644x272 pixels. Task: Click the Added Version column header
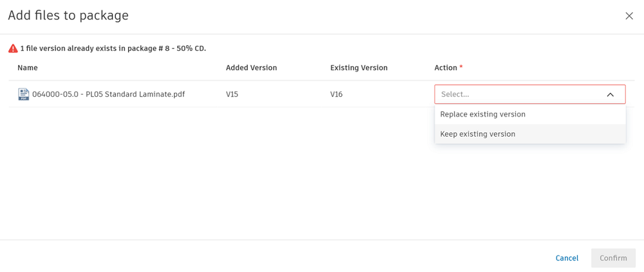point(251,68)
